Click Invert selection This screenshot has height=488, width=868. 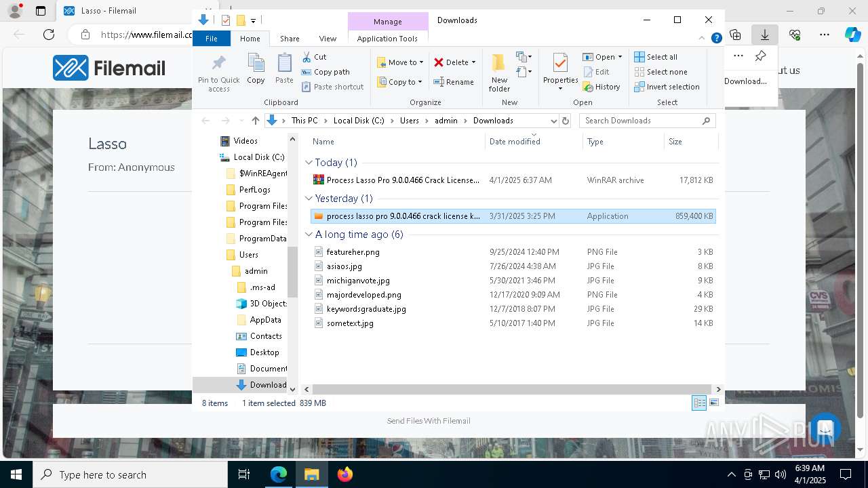coord(667,87)
